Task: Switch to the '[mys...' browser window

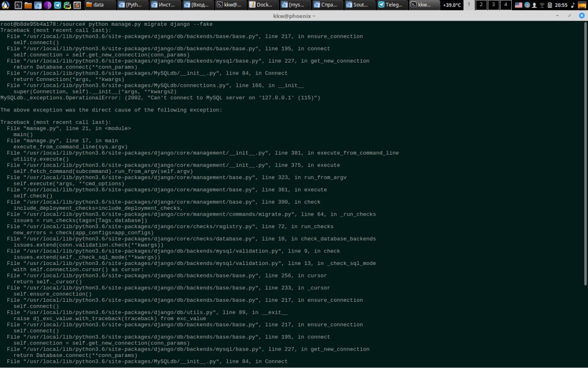Action: pos(296,5)
